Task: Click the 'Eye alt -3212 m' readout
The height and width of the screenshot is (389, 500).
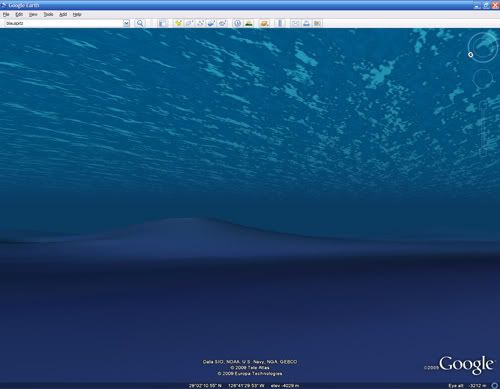Action: pos(467,386)
